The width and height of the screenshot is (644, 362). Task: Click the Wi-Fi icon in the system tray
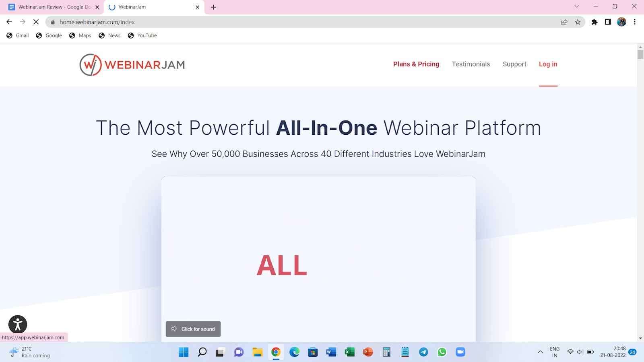[570, 352]
